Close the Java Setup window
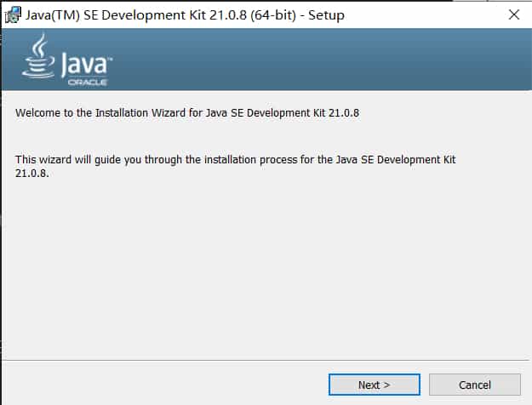532x405 pixels. 513,14
